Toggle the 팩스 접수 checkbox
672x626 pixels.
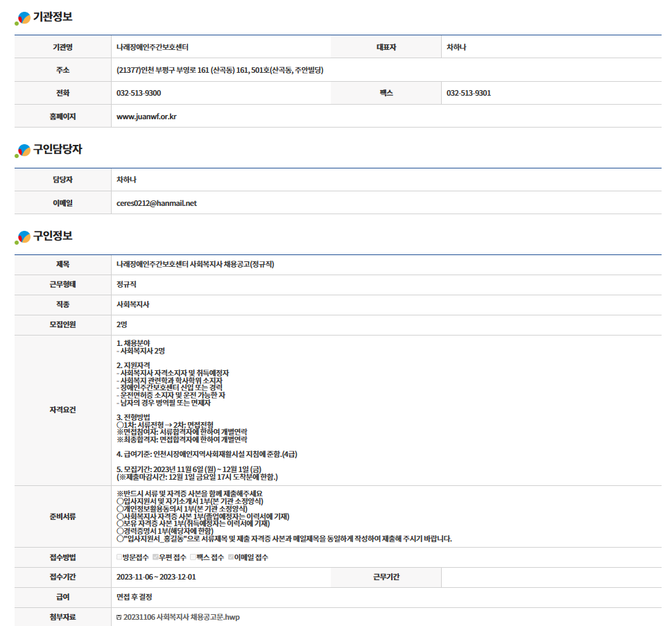pyautogui.click(x=193, y=557)
